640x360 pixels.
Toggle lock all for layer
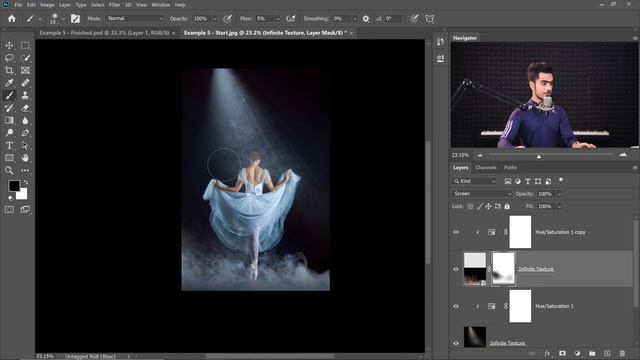coord(507,207)
